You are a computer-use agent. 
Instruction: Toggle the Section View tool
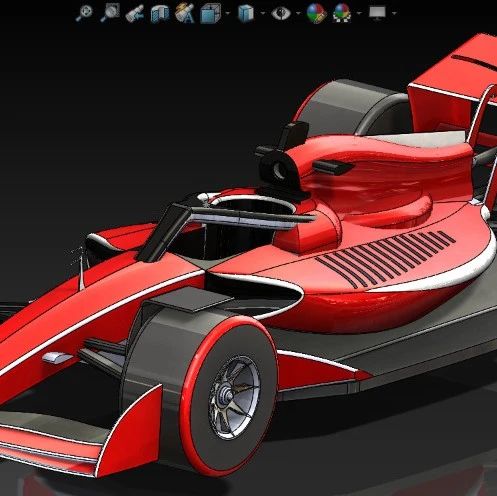[x=160, y=14]
